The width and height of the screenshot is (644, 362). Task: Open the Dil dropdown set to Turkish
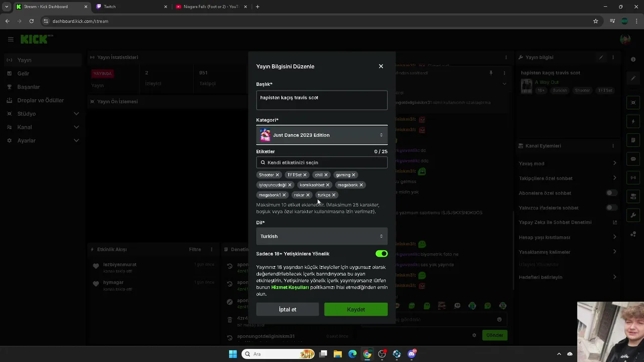322,236
